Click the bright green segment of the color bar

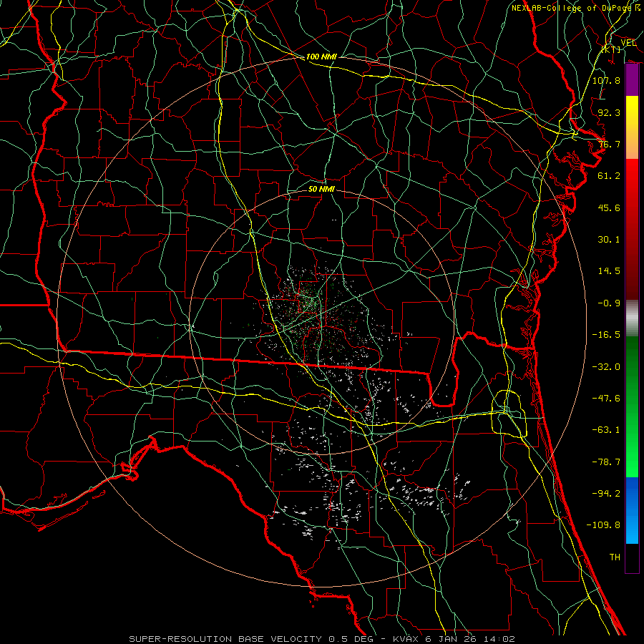(x=632, y=406)
